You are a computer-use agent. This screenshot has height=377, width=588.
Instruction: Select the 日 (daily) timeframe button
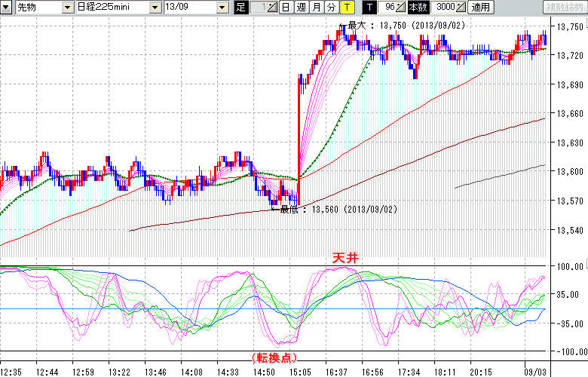(x=285, y=8)
